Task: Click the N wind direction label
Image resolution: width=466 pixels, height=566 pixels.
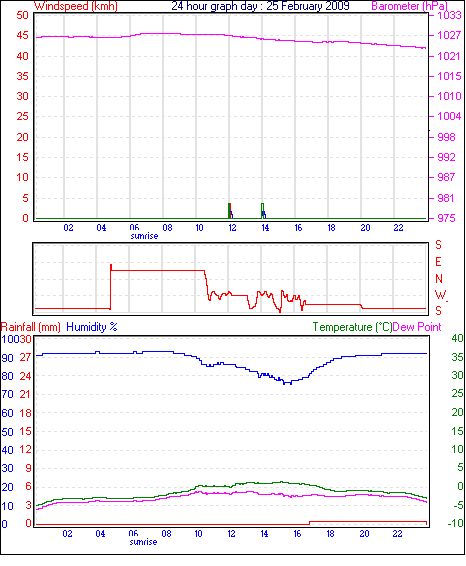Action: pos(439,279)
